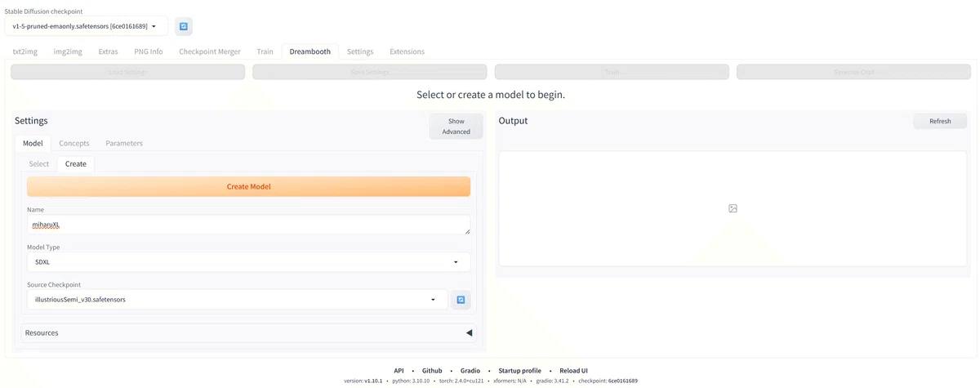The height and width of the screenshot is (388, 980).
Task: Open the Stable Diffusion checkpoint dropdown
Action: coord(86,26)
